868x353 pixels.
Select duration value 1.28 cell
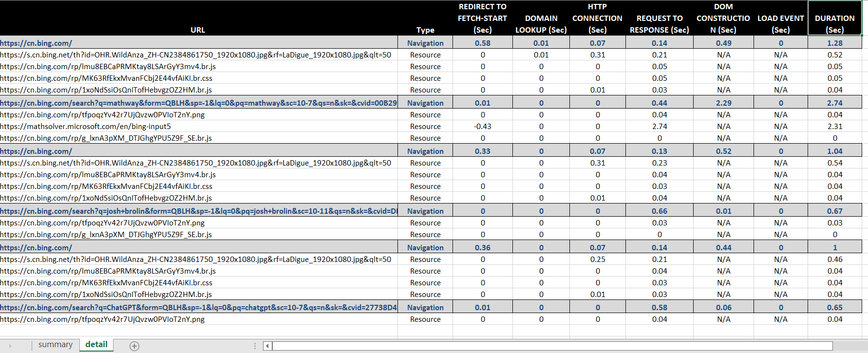point(835,43)
